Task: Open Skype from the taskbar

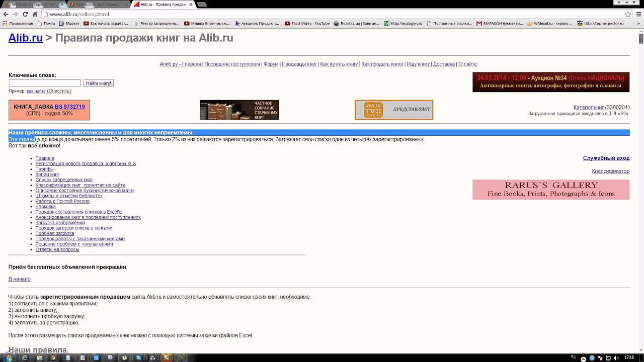Action: [138, 357]
